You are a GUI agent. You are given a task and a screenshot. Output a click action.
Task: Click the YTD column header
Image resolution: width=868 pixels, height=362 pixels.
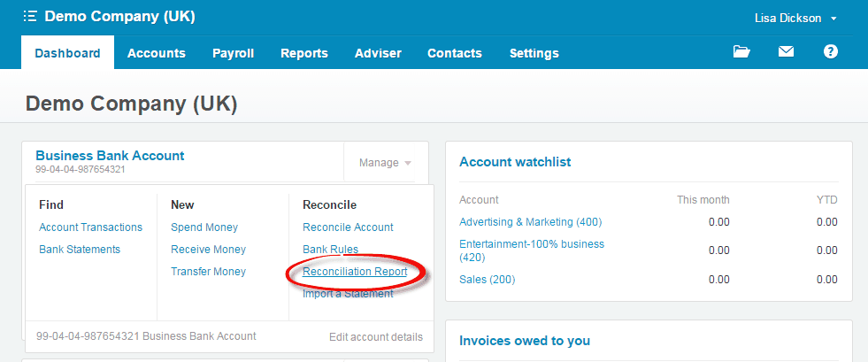click(827, 200)
